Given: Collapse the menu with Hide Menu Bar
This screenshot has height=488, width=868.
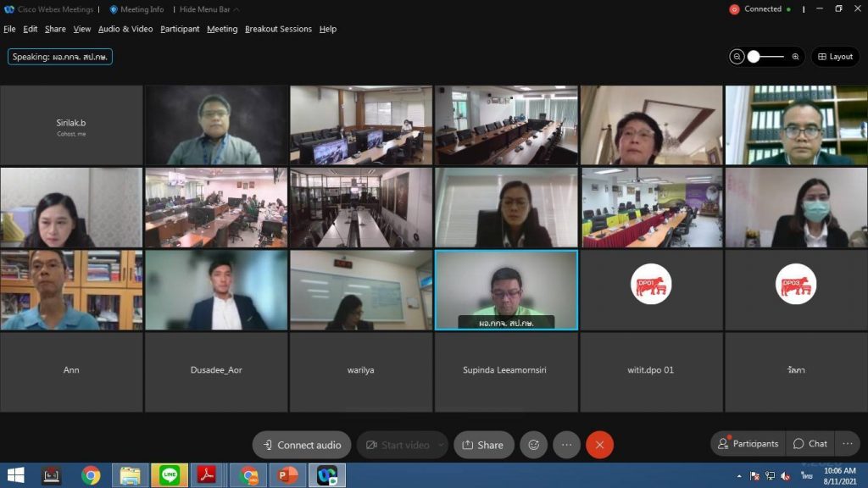Looking at the screenshot, I should [209, 9].
